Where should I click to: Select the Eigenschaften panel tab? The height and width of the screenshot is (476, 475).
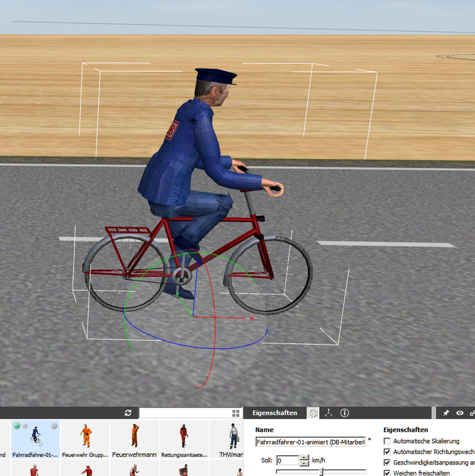(274, 413)
